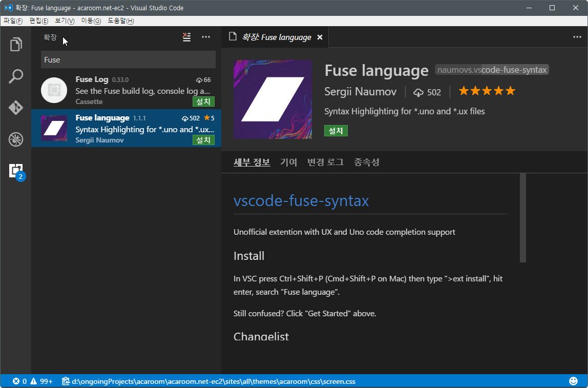The height and width of the screenshot is (388, 588).
Task: Open the Debug view in activity bar
Action: (x=16, y=139)
